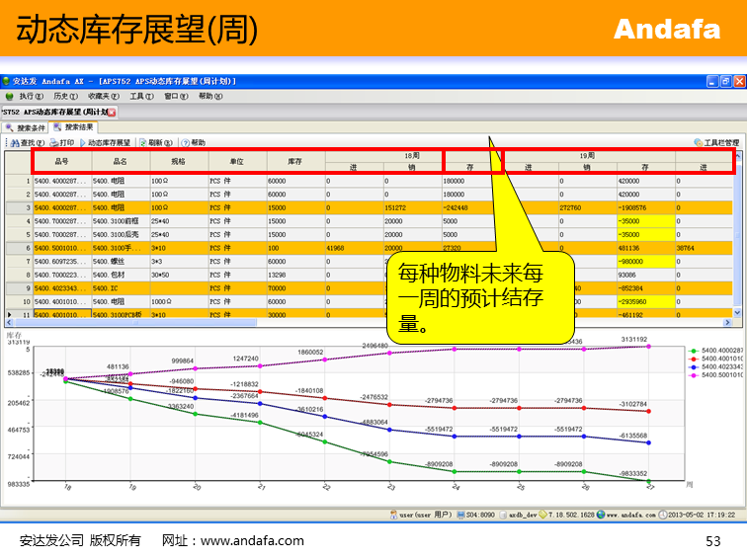This screenshot has height=560, width=747.
Task: Open 工具栏管理 toolbar manager
Action: pyautogui.click(x=715, y=142)
